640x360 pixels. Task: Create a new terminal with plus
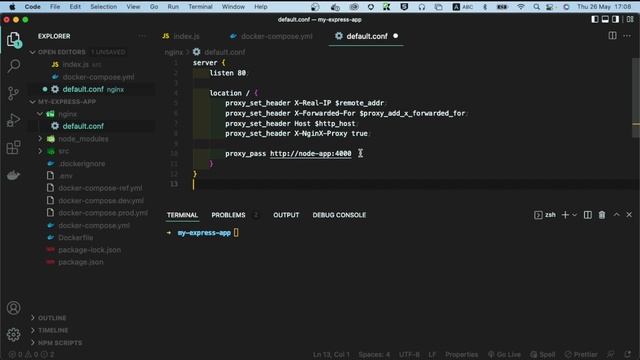pyautogui.click(x=565, y=215)
